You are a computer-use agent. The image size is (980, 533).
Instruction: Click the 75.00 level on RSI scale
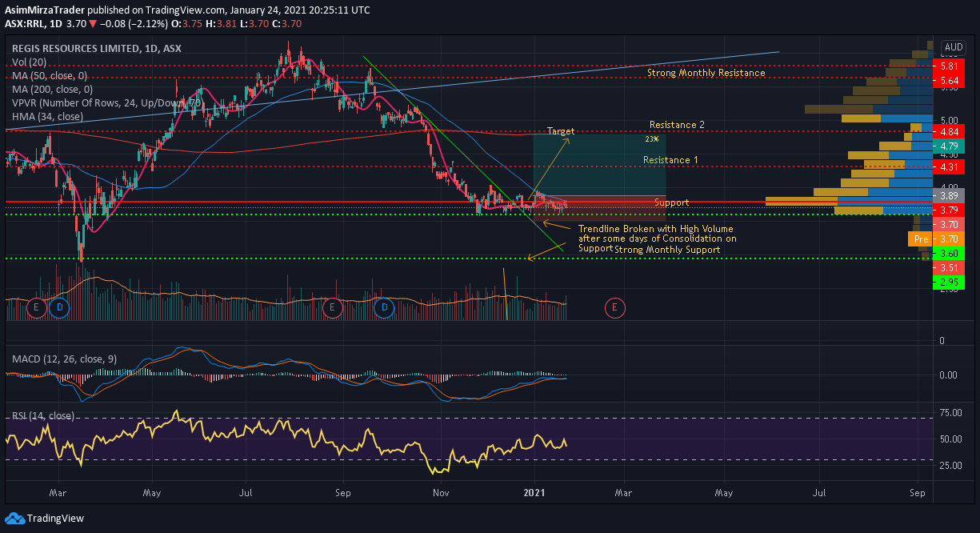click(950, 413)
